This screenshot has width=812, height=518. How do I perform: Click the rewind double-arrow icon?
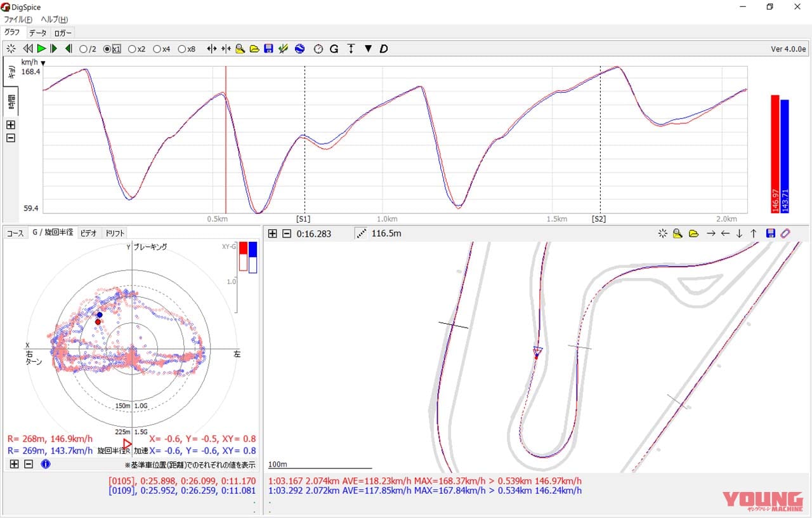(27, 49)
